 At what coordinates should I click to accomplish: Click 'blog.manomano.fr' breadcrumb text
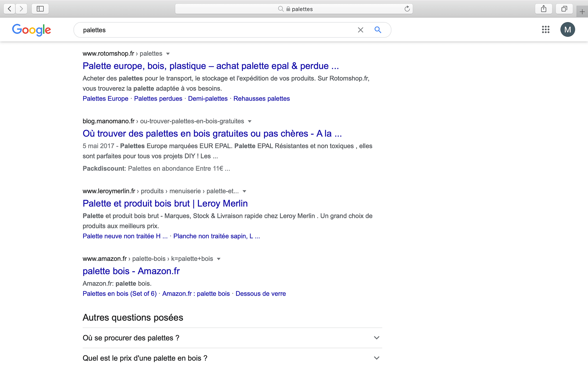(x=108, y=121)
